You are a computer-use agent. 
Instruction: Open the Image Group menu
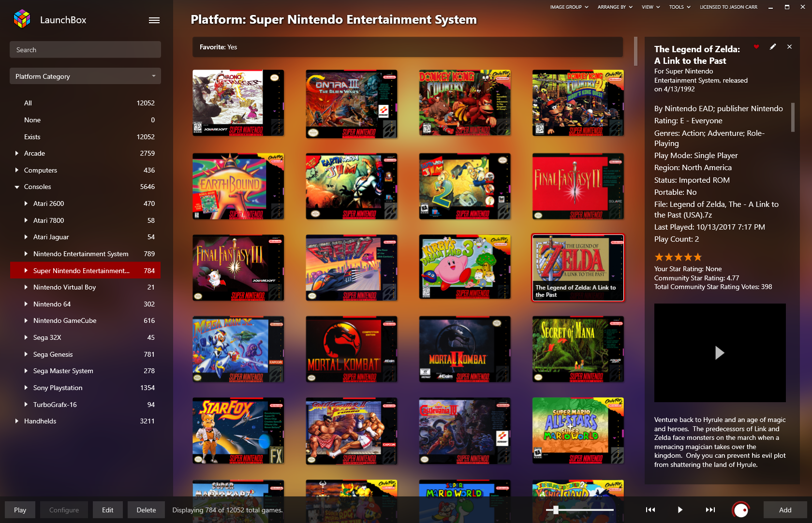pyautogui.click(x=569, y=7)
